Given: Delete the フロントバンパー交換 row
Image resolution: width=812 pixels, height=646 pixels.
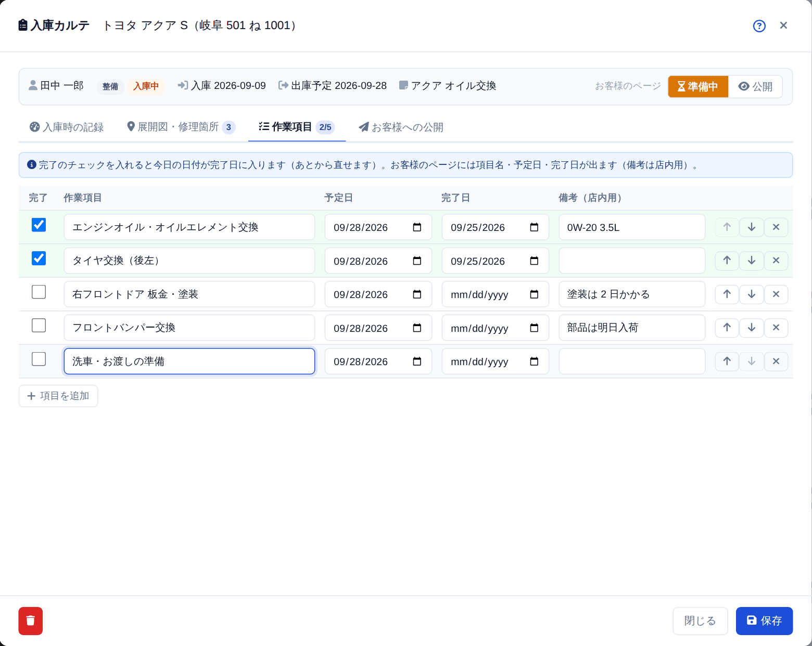Looking at the screenshot, I should 776,328.
